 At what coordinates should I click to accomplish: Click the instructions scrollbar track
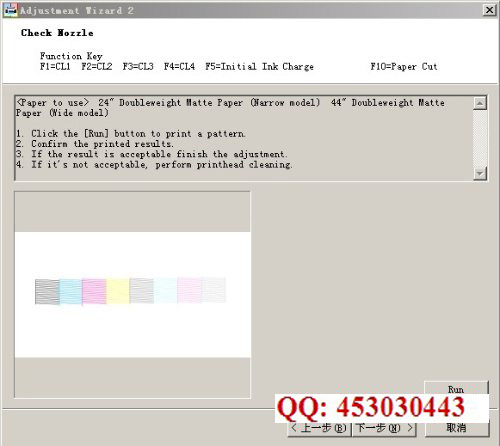click(x=480, y=138)
